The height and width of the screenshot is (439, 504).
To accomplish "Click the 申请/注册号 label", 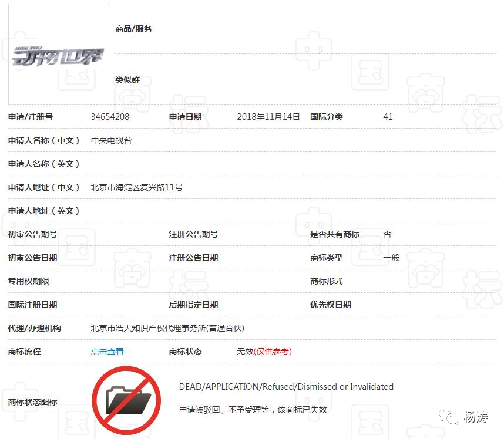I will tap(31, 117).
